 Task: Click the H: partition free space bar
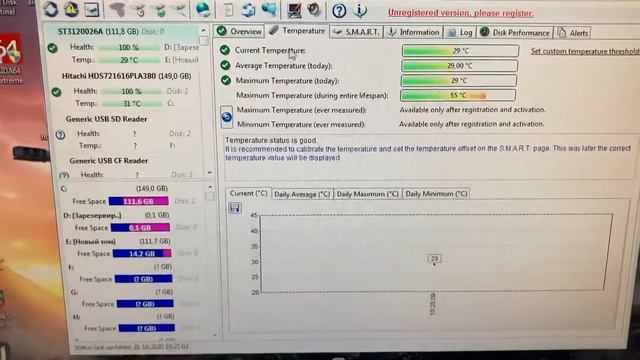(147, 328)
